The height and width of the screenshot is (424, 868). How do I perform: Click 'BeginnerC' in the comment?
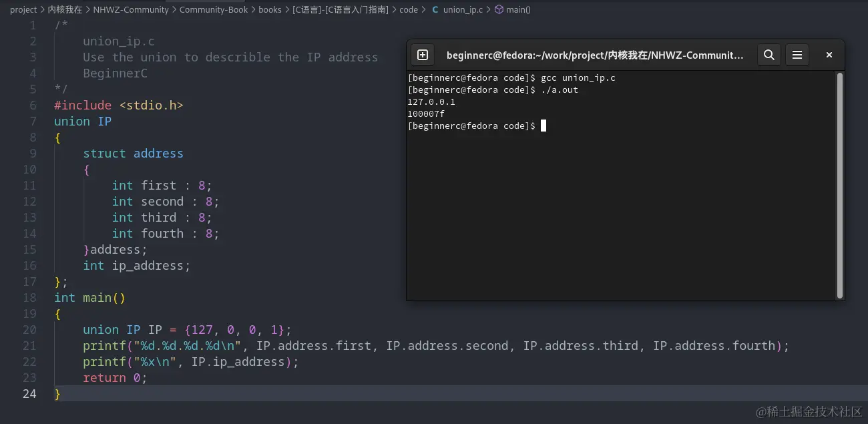(x=115, y=73)
